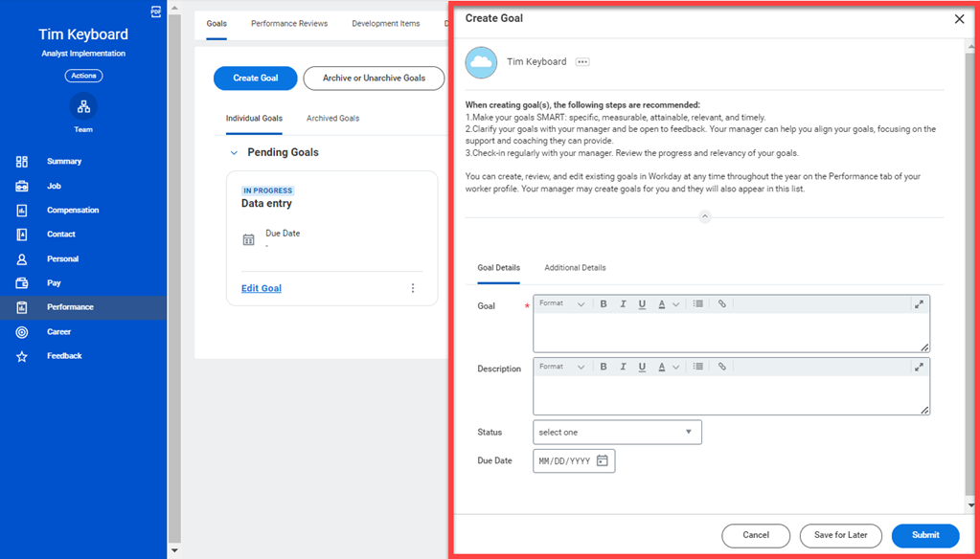Open three-dot menu on Data entry goal card
This screenshot has height=559, width=980.
pos(413,288)
